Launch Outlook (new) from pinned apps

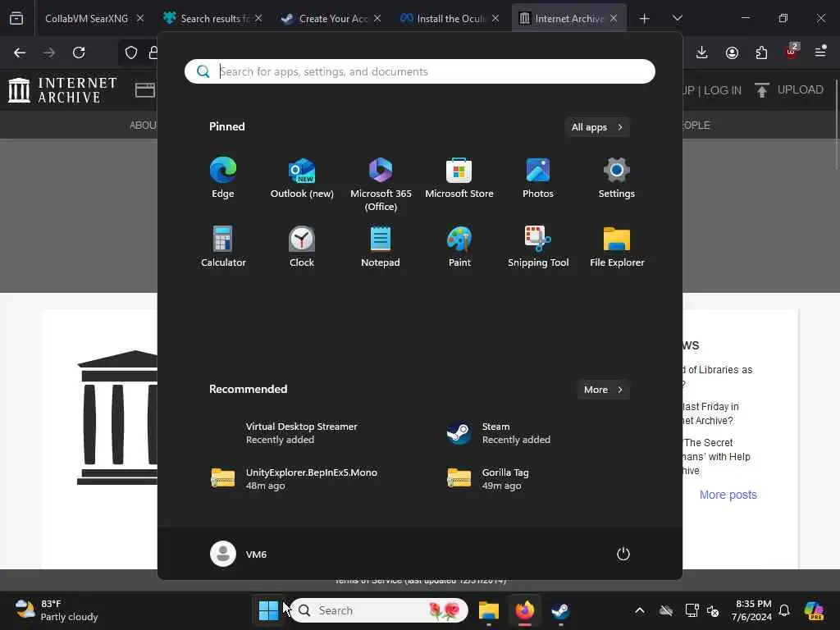tap(302, 178)
